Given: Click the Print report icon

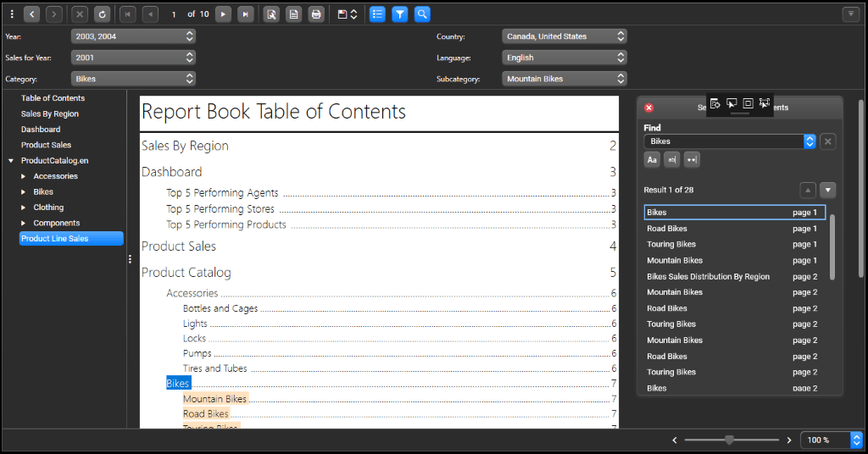Looking at the screenshot, I should click(316, 14).
